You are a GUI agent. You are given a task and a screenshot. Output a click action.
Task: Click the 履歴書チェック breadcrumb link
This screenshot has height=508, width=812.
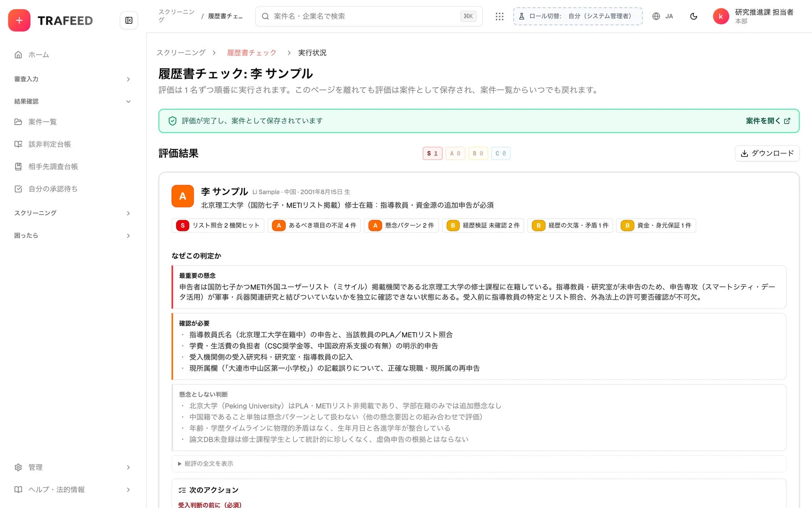pos(252,53)
